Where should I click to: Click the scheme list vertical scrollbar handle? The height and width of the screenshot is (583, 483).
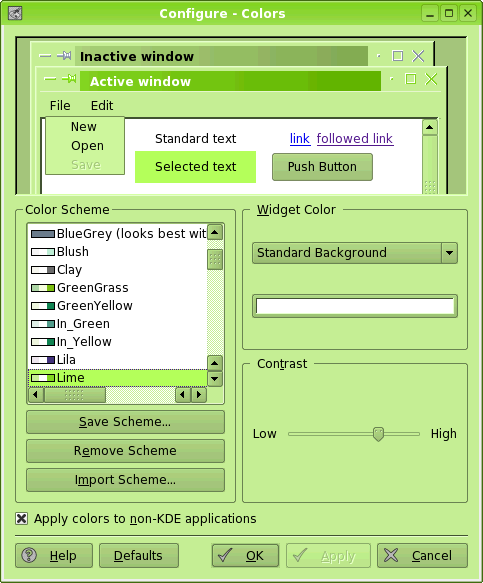coord(215,259)
